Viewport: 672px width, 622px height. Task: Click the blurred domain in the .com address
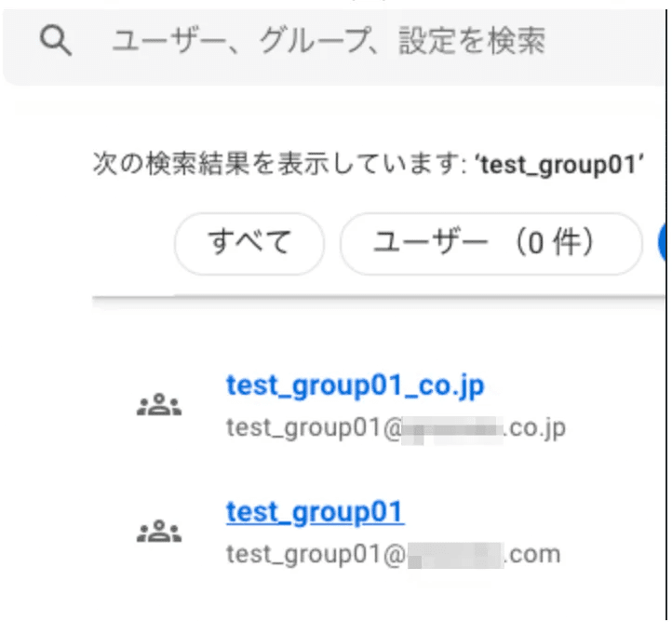pyautogui.click(x=455, y=556)
